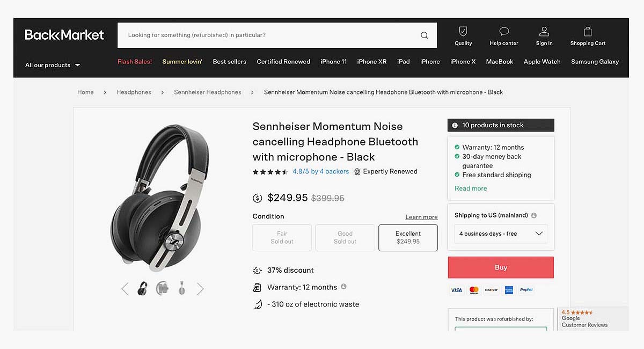Click the Back Market logo
The height and width of the screenshot is (349, 644).
pyautogui.click(x=64, y=35)
